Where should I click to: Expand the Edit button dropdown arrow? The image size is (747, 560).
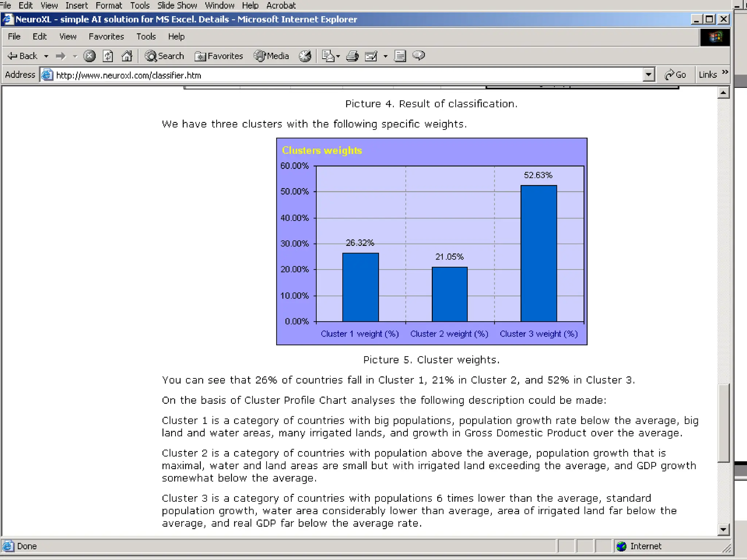point(385,56)
